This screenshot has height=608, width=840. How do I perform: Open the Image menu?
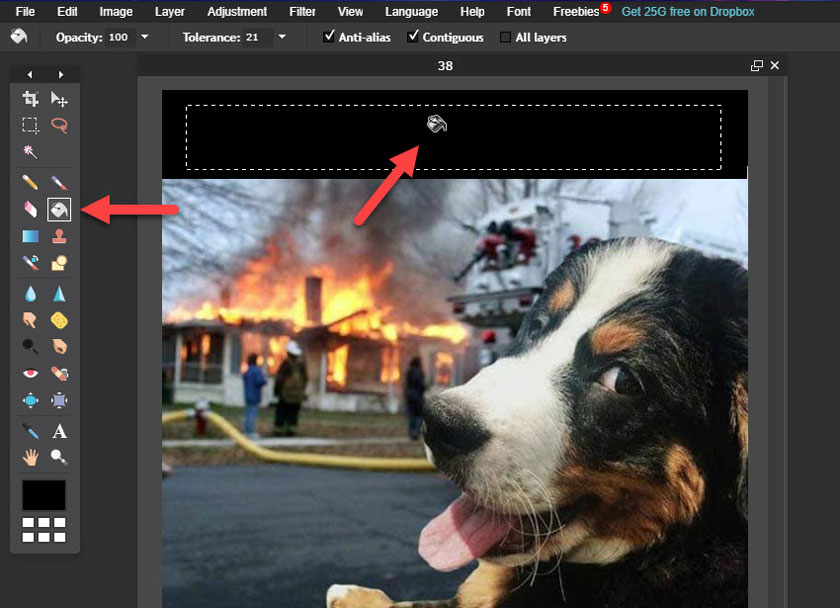[x=116, y=11]
